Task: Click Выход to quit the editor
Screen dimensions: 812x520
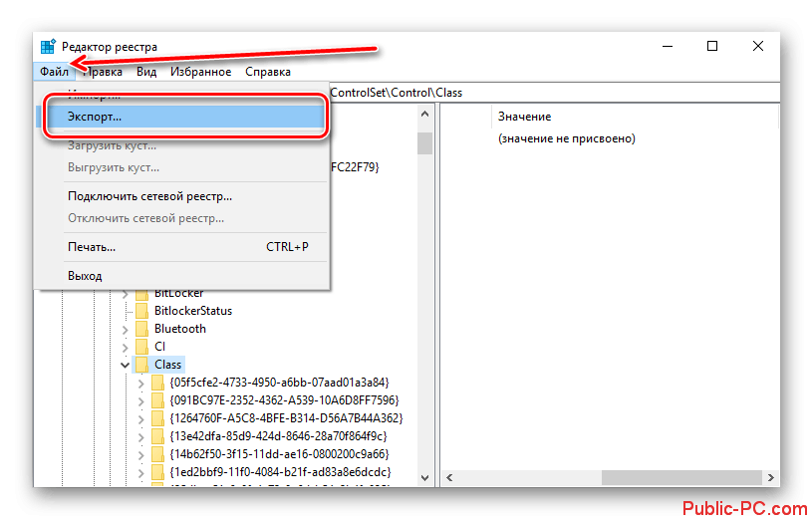Action: 182,276
